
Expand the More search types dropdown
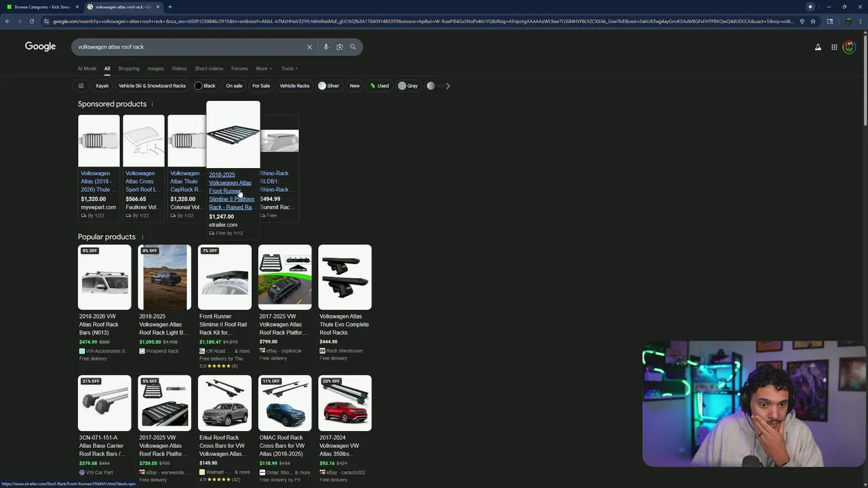(264, 68)
